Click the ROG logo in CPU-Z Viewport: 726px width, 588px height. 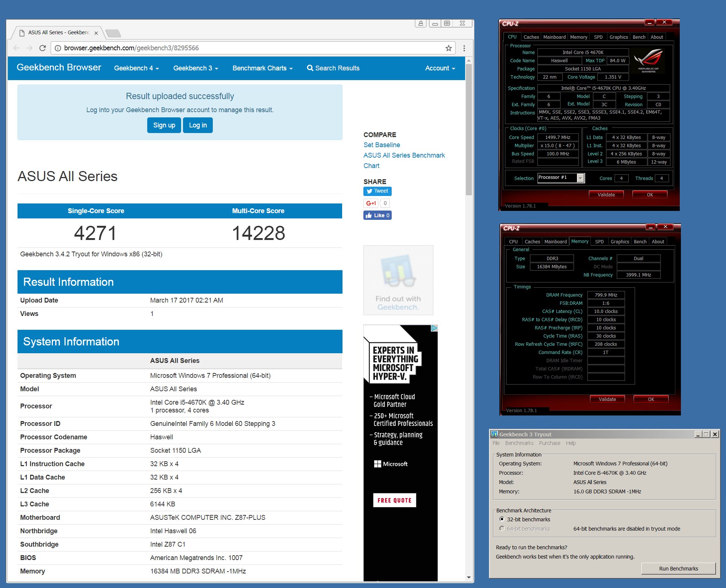point(649,60)
